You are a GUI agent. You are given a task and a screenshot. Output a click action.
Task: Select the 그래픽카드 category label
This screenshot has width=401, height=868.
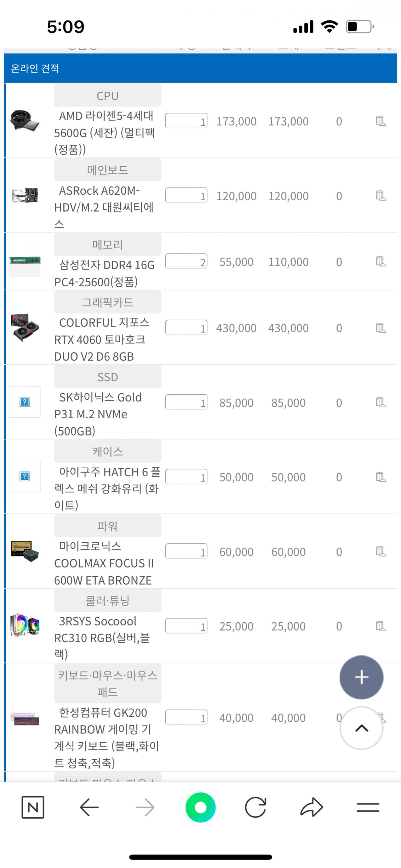click(108, 302)
